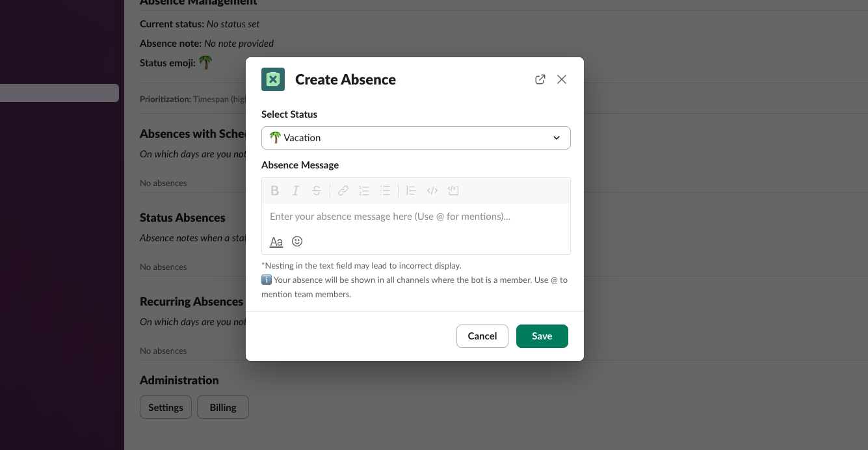Save the new absence

[x=542, y=336]
